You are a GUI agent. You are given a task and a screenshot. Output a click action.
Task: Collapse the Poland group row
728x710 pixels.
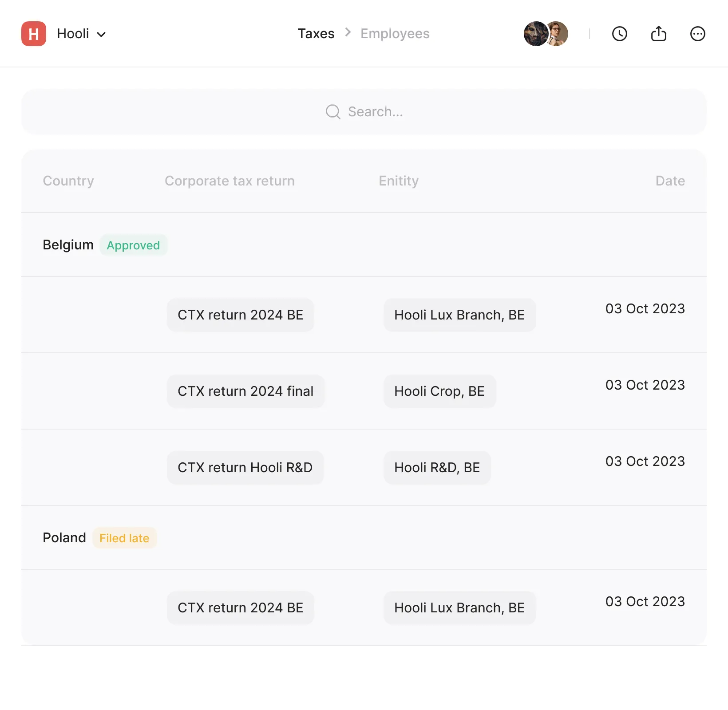[x=64, y=538]
